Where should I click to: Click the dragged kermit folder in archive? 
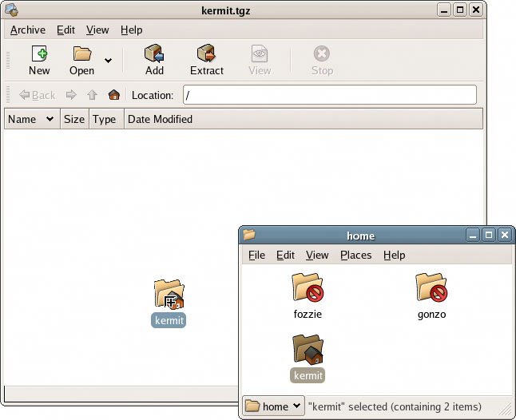click(169, 295)
